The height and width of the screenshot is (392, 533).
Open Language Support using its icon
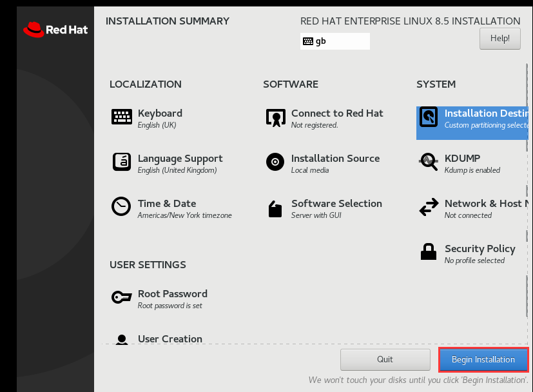coord(122,162)
